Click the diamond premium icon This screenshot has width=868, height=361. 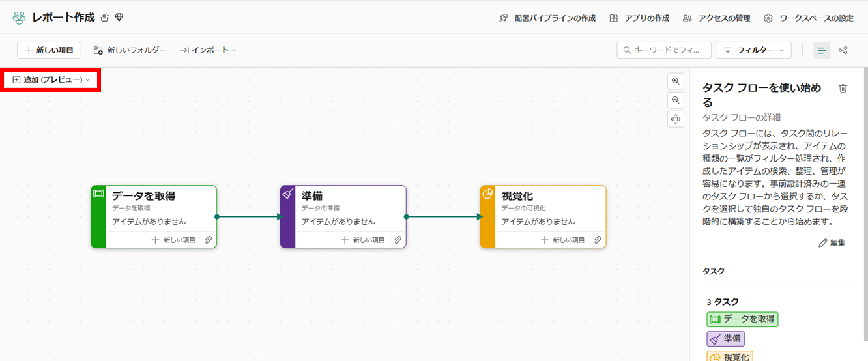119,18
